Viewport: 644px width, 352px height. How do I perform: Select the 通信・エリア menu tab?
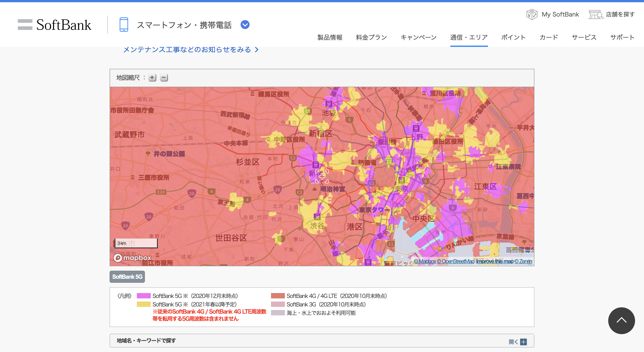469,38
